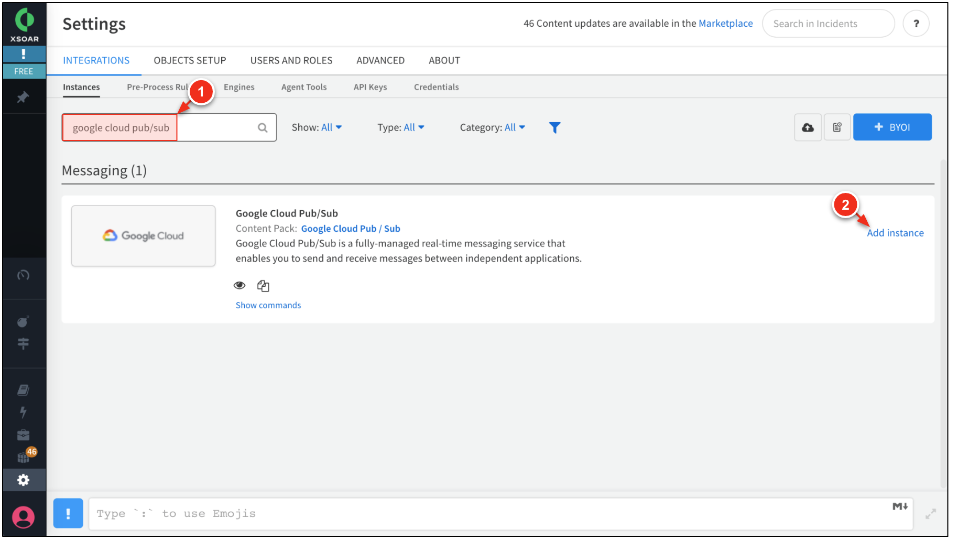Click the Show commands link
Viewport: 980px width, 539px height.
click(x=268, y=305)
